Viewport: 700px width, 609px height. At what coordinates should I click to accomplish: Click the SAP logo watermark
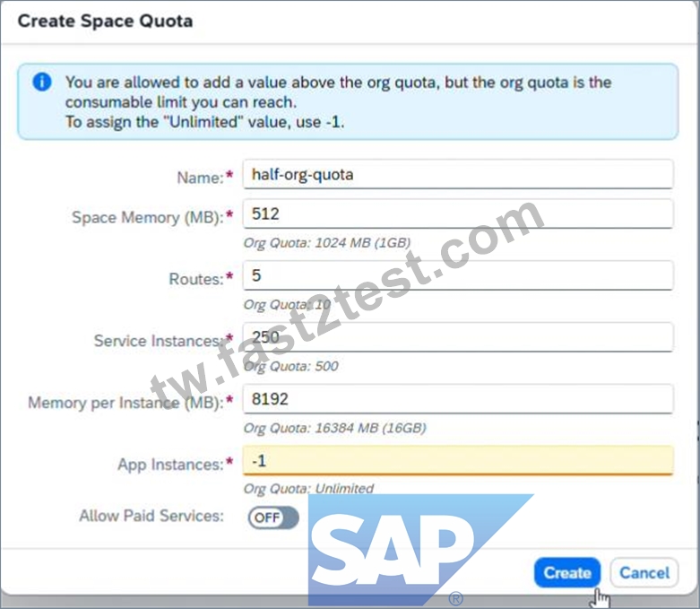pyautogui.click(x=420, y=550)
